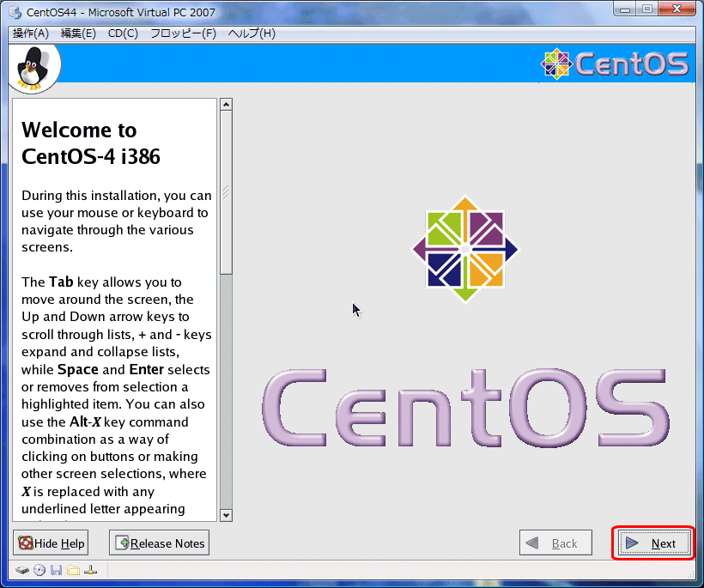The width and height of the screenshot is (704, 588).
Task: Click the penguin logo in header
Action: [33, 68]
